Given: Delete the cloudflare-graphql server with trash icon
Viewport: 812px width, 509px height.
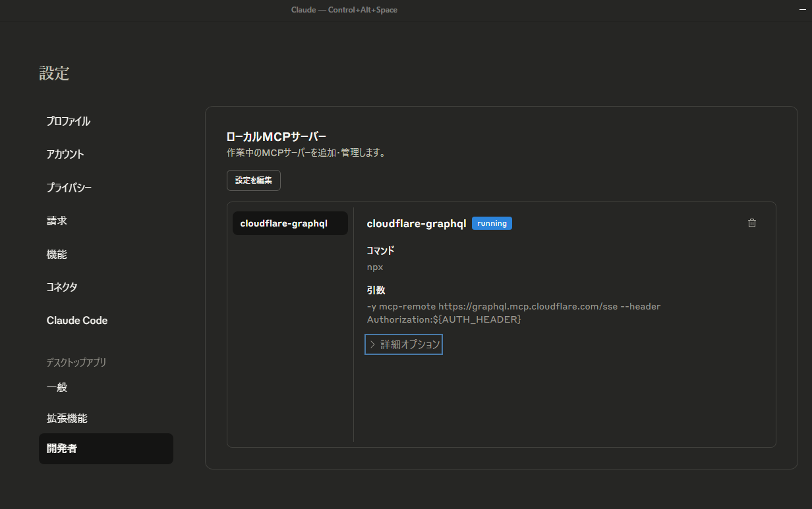Looking at the screenshot, I should click(x=752, y=223).
